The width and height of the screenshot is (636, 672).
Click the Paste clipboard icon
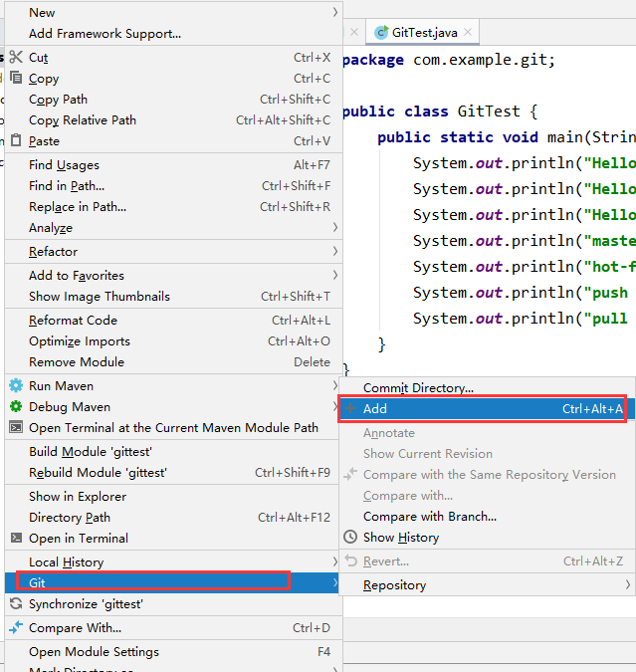[16, 140]
